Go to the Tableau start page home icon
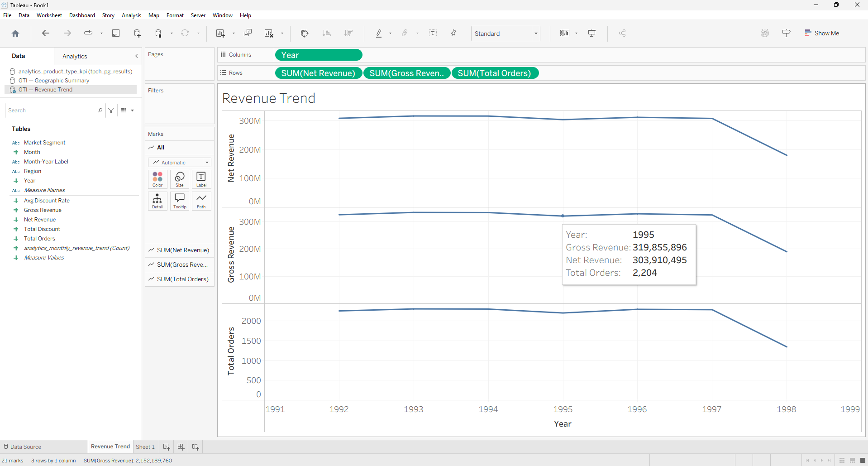The image size is (868, 466). click(x=15, y=34)
